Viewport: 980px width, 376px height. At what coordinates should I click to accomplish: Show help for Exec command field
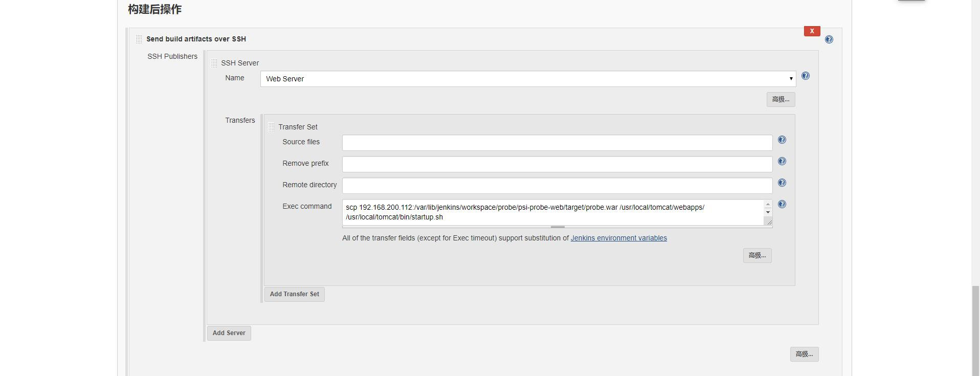782,204
